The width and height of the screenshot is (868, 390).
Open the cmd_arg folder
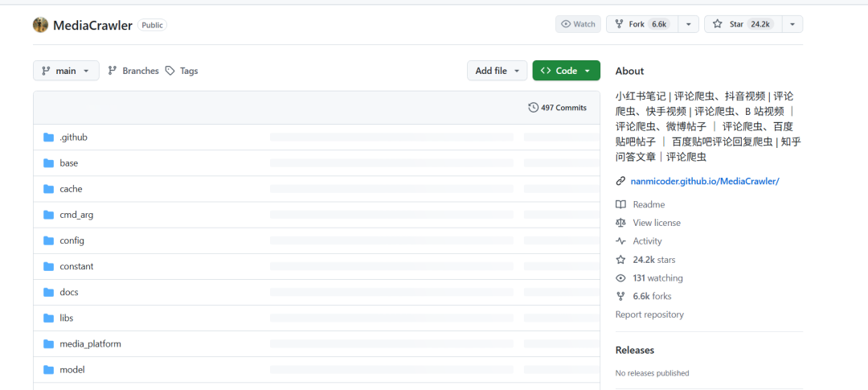point(76,215)
